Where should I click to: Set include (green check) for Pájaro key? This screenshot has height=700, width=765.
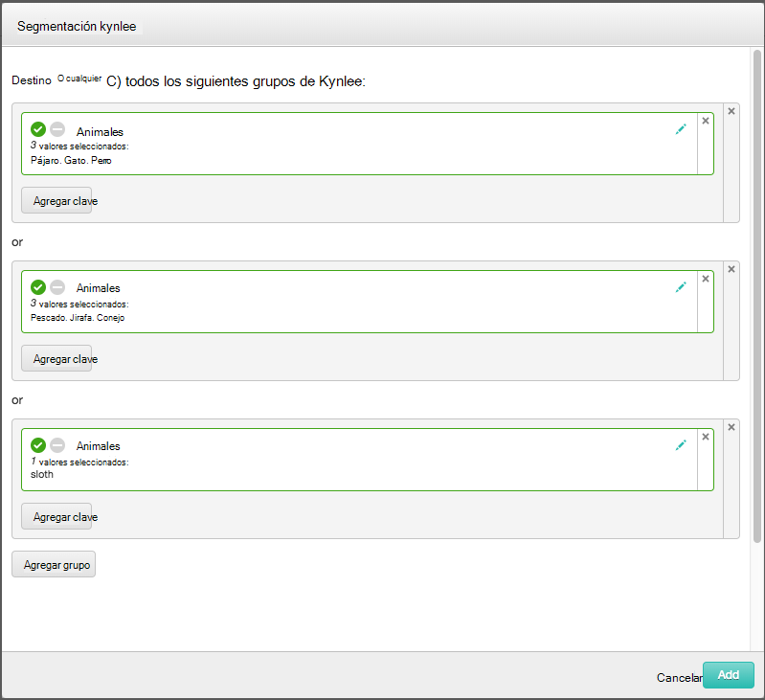click(x=38, y=129)
